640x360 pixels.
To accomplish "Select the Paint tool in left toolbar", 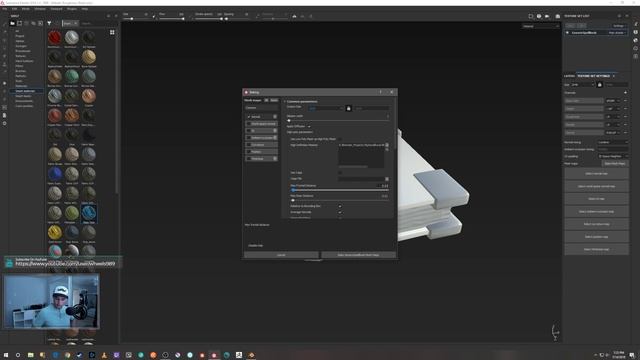I will tap(4, 24).
